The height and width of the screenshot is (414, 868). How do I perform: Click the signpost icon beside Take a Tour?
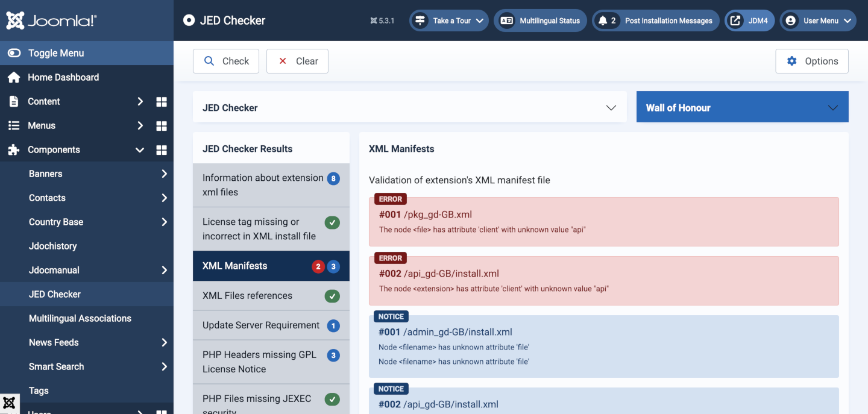click(420, 20)
